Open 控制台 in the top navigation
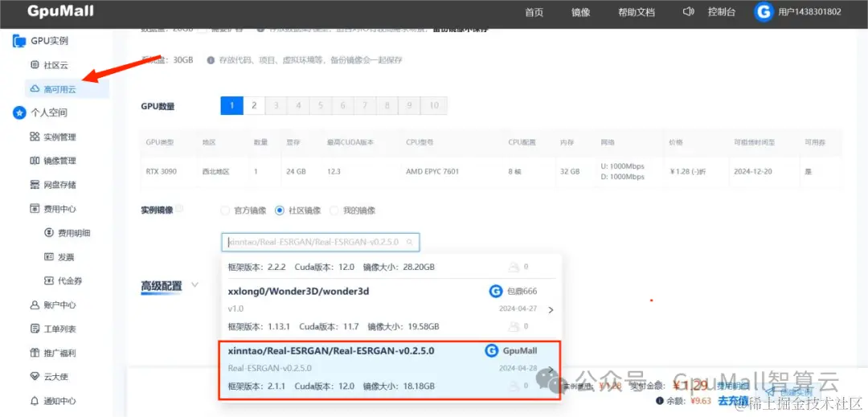This screenshot has width=868, height=417. pos(722,12)
